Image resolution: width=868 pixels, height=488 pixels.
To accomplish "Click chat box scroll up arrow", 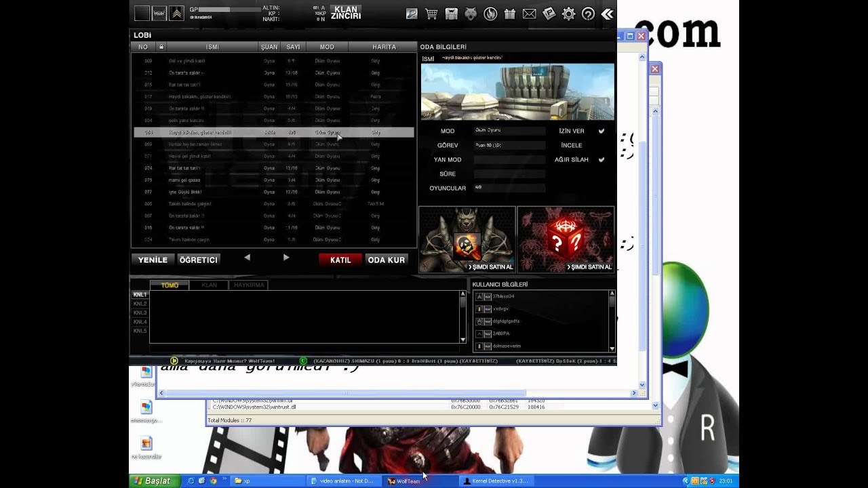I will [463, 294].
